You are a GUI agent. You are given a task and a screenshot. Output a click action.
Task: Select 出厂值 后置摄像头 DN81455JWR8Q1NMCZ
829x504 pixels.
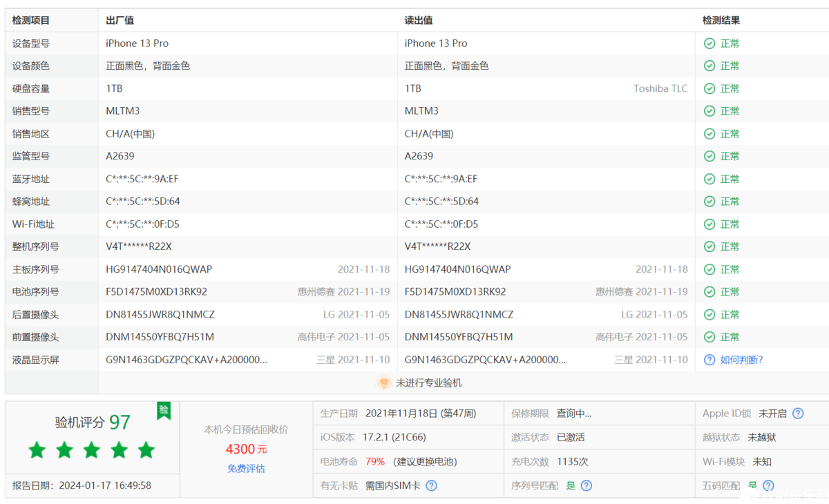(x=160, y=315)
